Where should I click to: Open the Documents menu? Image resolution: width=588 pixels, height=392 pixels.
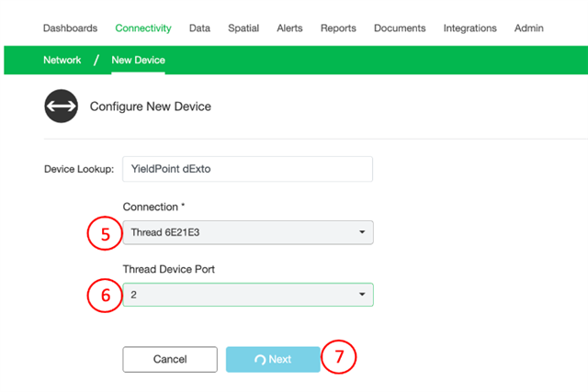click(400, 28)
